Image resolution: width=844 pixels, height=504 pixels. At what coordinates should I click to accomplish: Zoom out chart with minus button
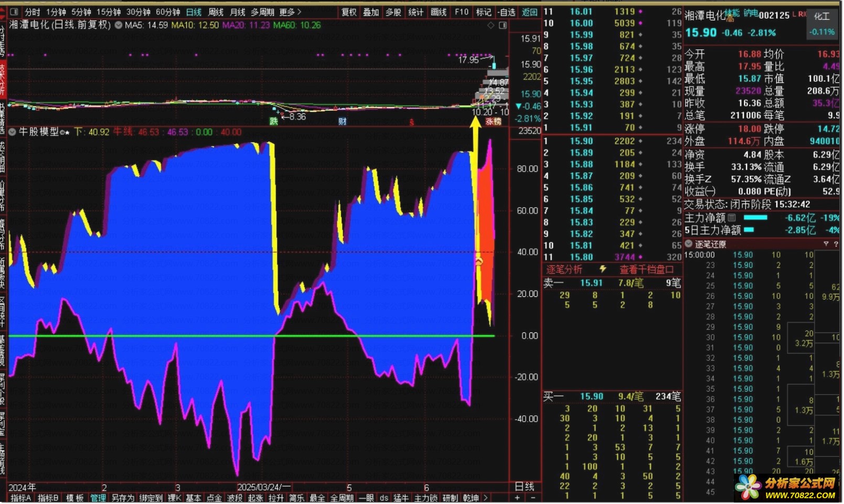point(533,498)
